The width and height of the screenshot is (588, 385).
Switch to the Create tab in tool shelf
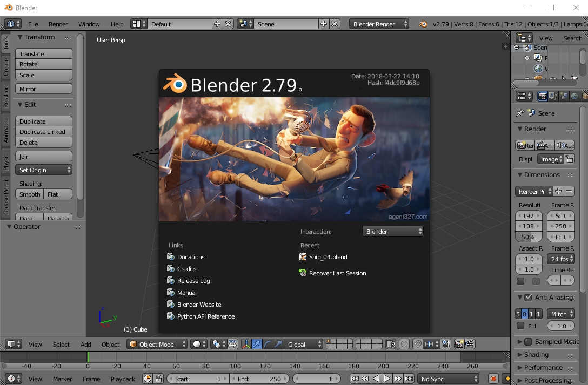pyautogui.click(x=6, y=67)
